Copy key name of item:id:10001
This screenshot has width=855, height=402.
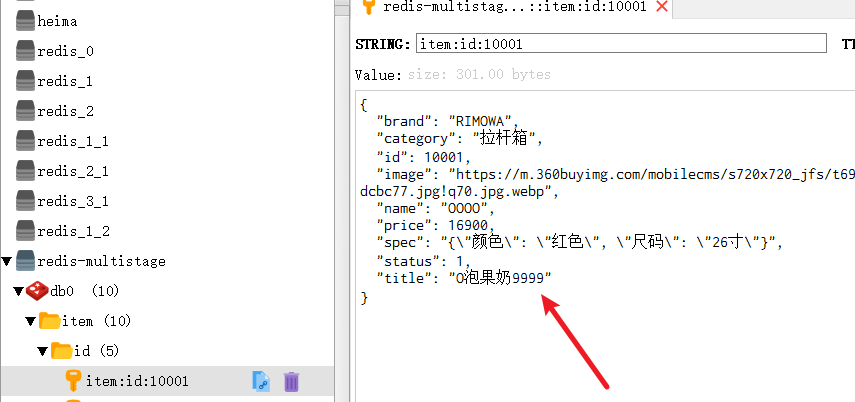(x=261, y=381)
